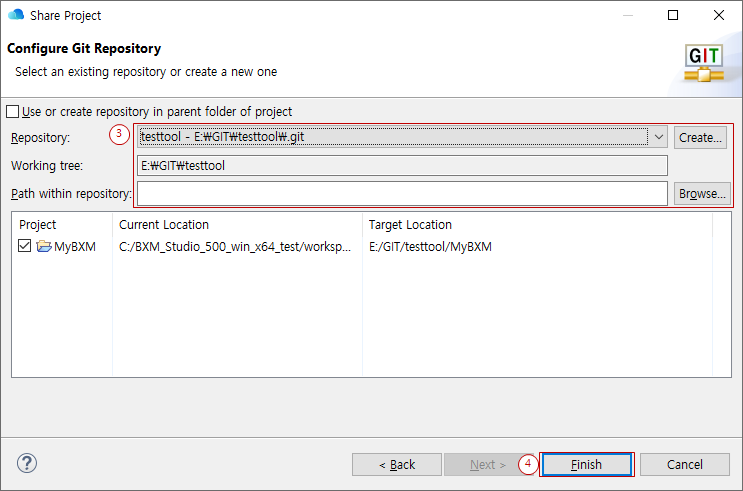Expand the Repository dropdown arrow
The height and width of the screenshot is (491, 743).
659,137
